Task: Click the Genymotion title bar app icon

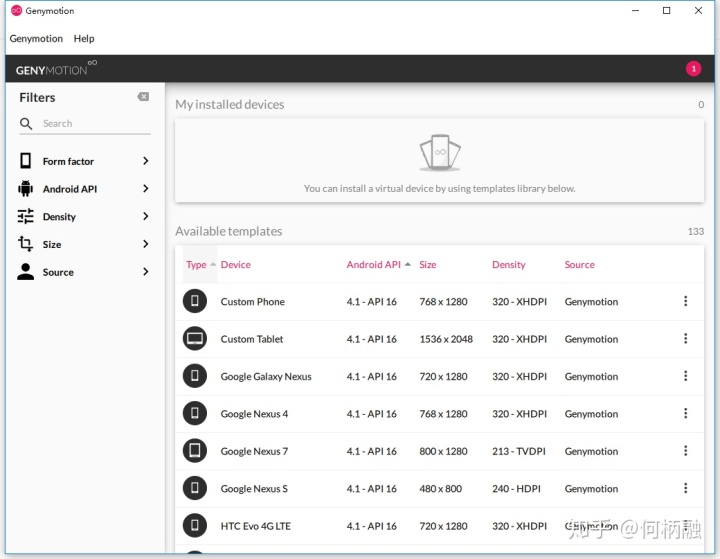Action: click(x=17, y=11)
